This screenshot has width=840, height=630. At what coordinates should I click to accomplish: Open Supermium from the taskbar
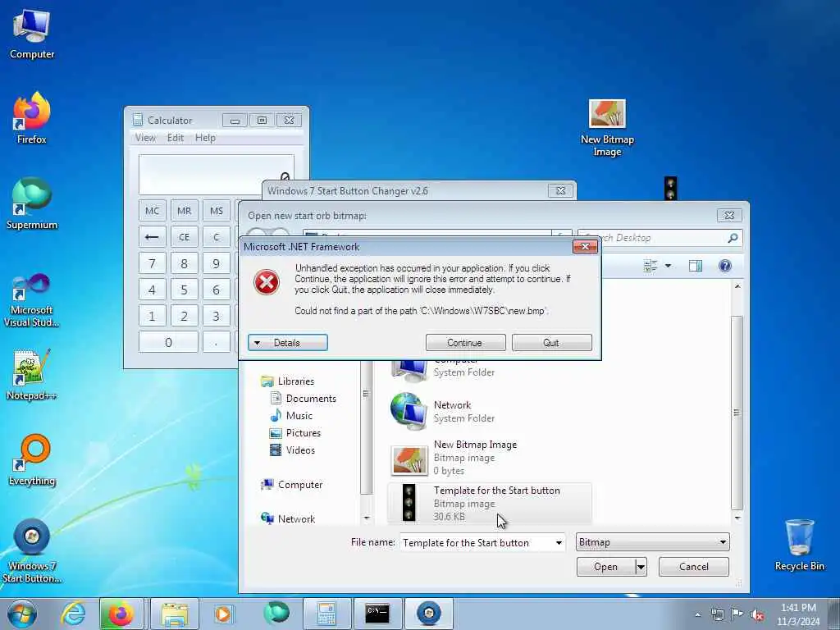276,614
